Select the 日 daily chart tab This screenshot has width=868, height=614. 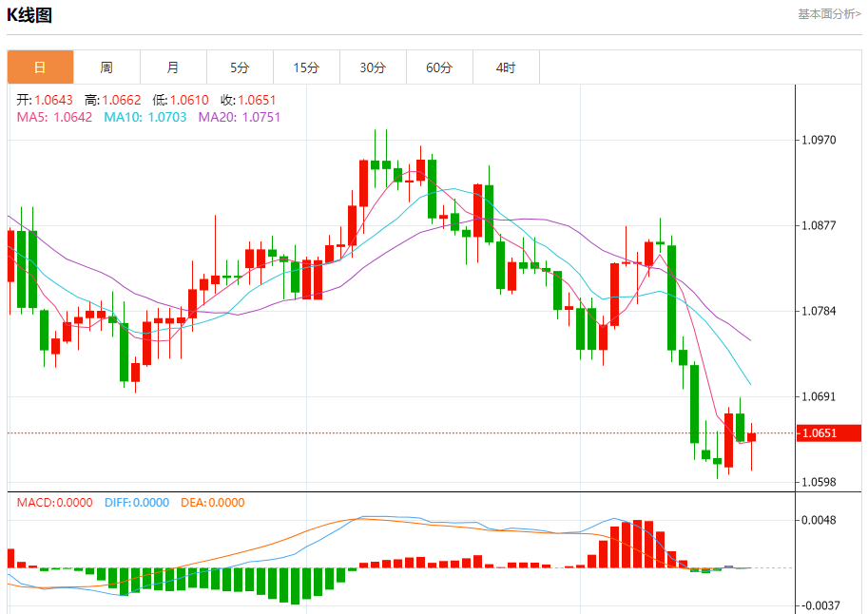click(x=41, y=67)
